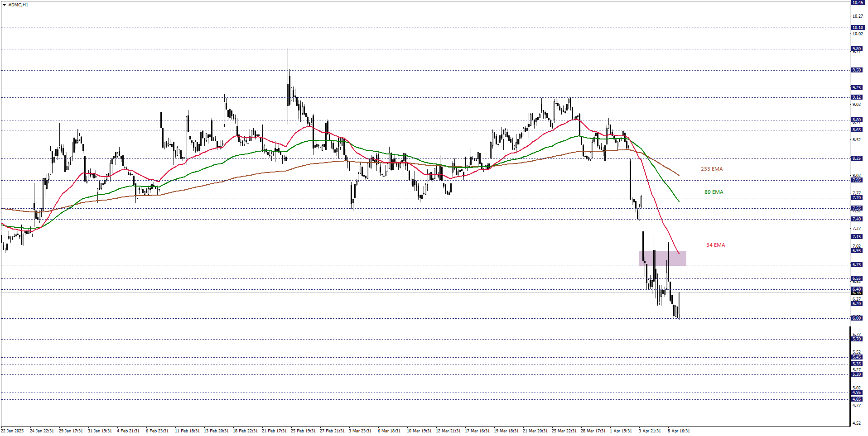Click the 27 Feb 21:31 time label
Viewport: 868px width, 436px height.
click(332, 431)
